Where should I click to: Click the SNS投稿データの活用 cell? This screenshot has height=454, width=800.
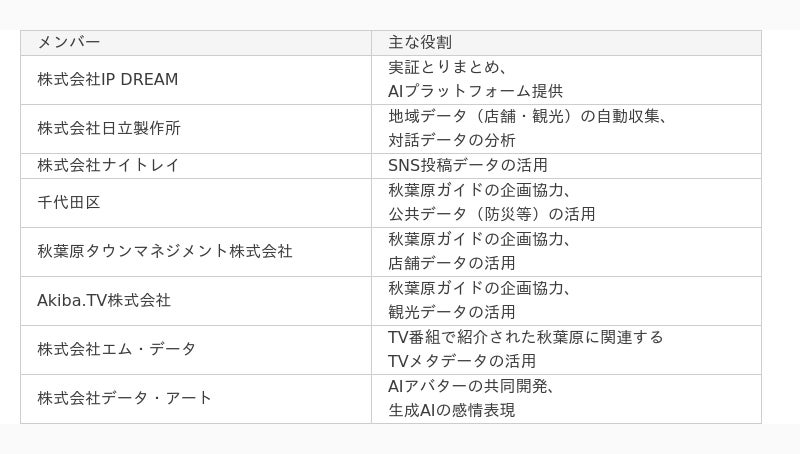[x=468, y=166]
